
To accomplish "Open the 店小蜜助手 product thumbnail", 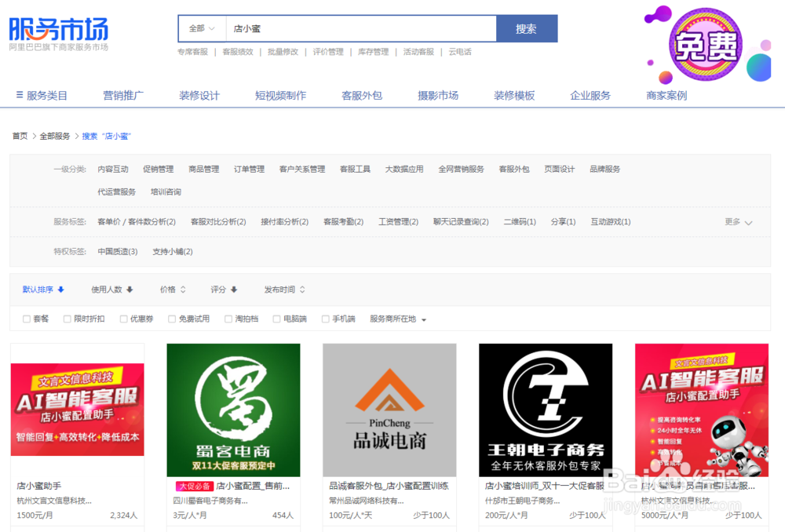I will coord(77,410).
